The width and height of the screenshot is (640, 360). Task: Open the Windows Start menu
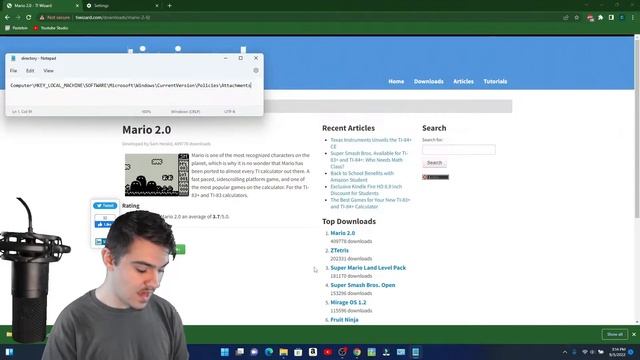click(224, 352)
